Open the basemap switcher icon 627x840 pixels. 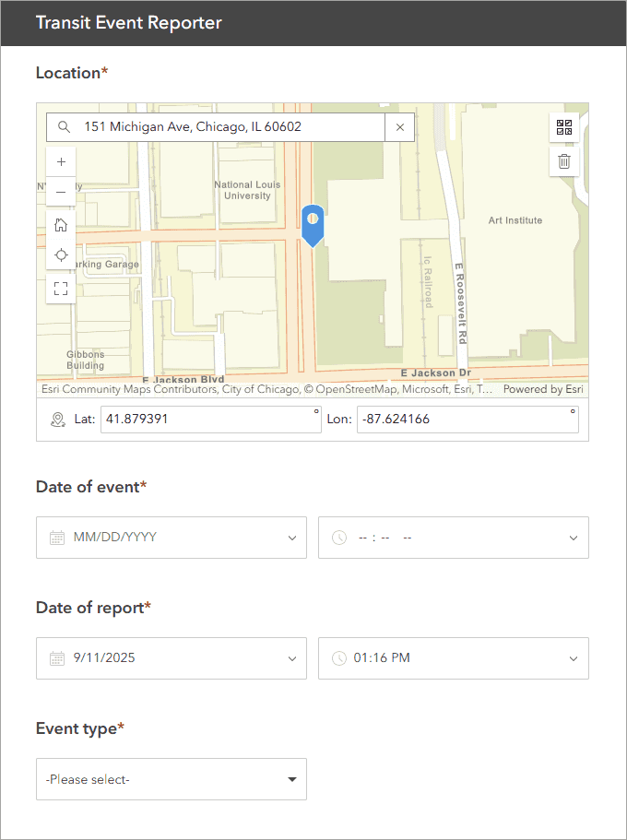click(x=564, y=127)
